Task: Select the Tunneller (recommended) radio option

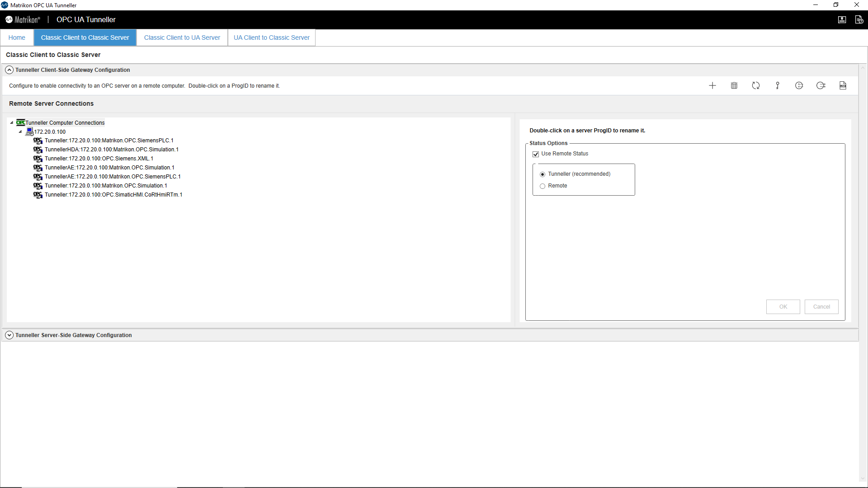Action: coord(542,174)
